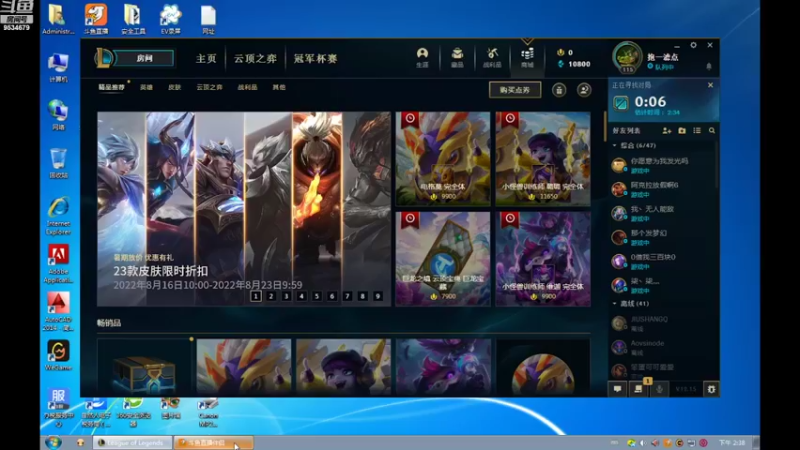The width and height of the screenshot is (800, 450).
Task: Click the queue timer map icon
Action: (x=621, y=104)
